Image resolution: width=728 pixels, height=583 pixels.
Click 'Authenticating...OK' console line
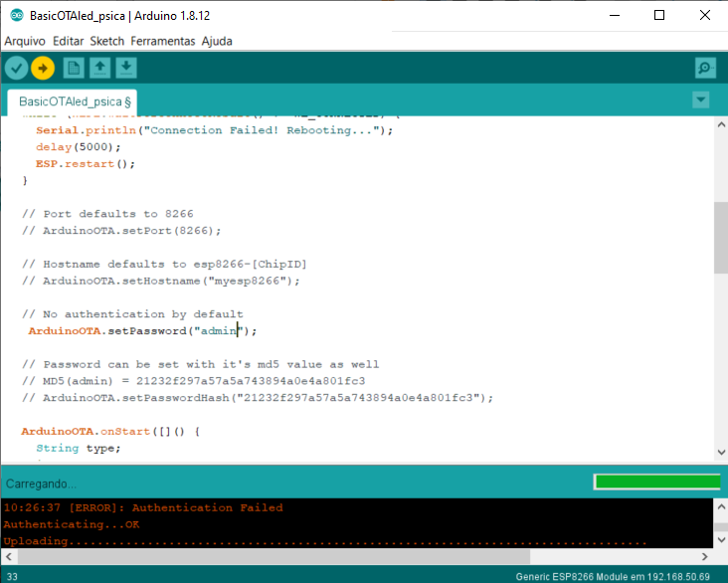[x=72, y=524]
